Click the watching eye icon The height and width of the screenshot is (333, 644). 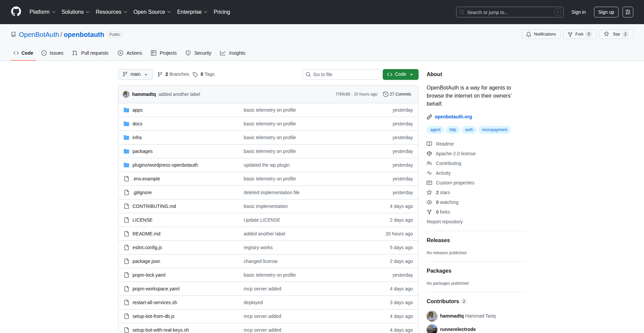coord(429,202)
